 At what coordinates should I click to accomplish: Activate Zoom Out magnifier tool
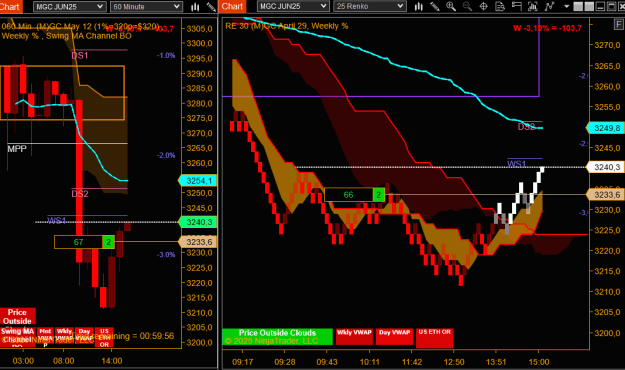coord(467,6)
